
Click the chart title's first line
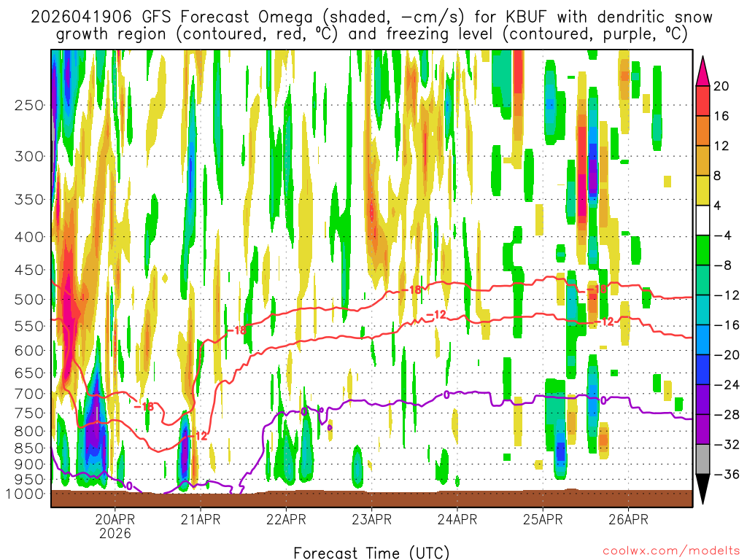pyautogui.click(x=371, y=17)
